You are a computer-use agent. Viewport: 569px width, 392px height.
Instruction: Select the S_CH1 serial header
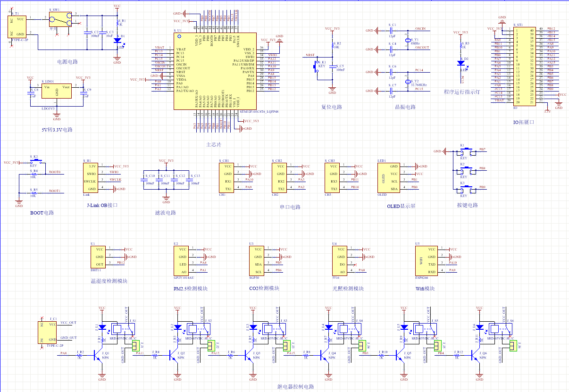[x=226, y=178]
